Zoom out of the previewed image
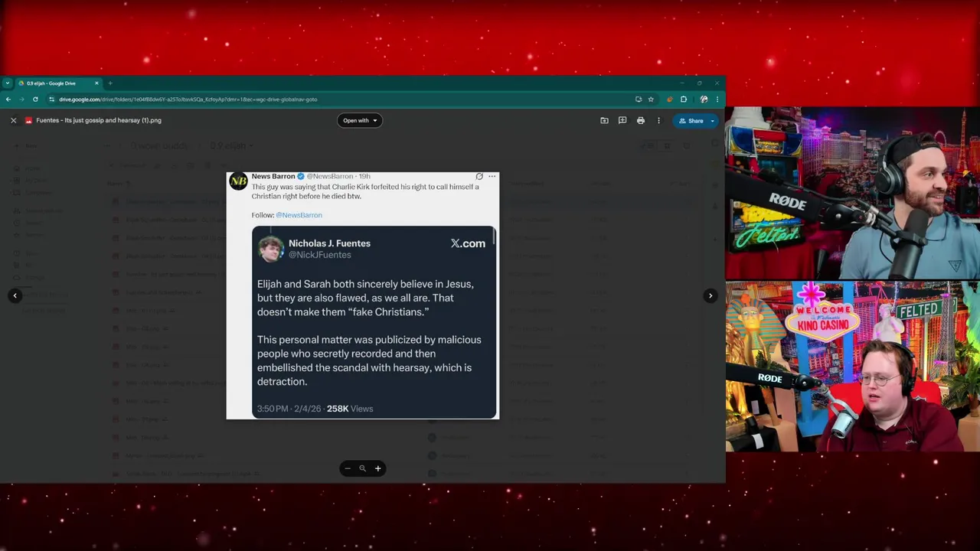 point(348,468)
